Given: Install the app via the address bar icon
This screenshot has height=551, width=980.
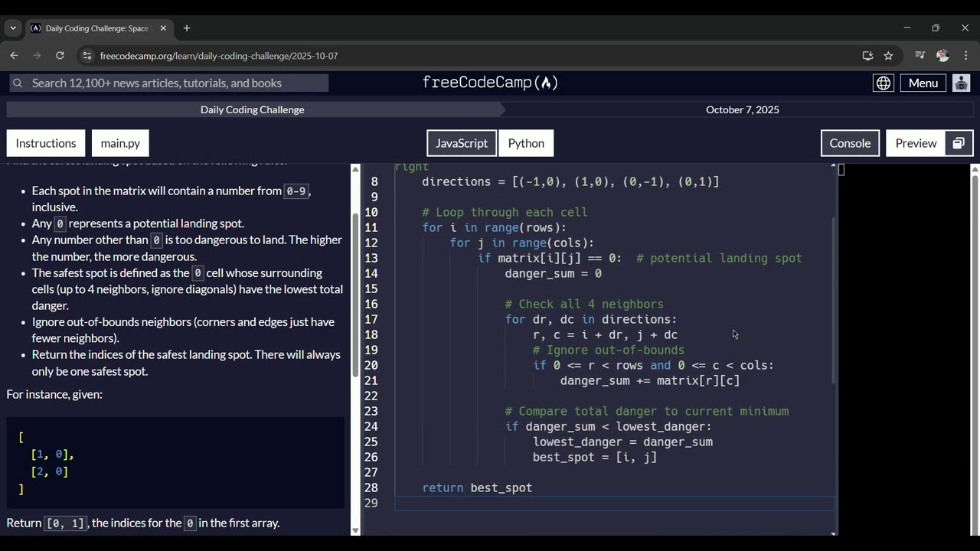Looking at the screenshot, I should (867, 56).
